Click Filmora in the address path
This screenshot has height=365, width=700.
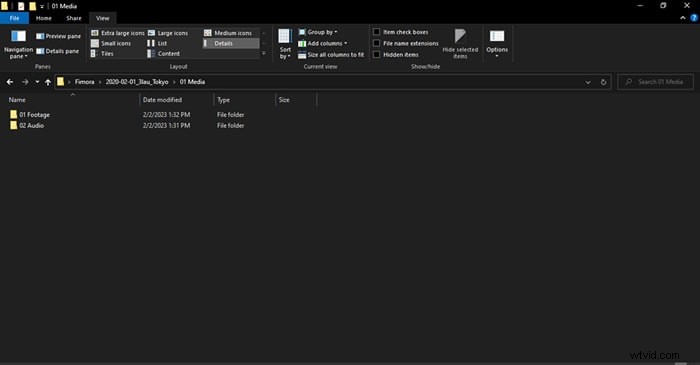(x=84, y=82)
